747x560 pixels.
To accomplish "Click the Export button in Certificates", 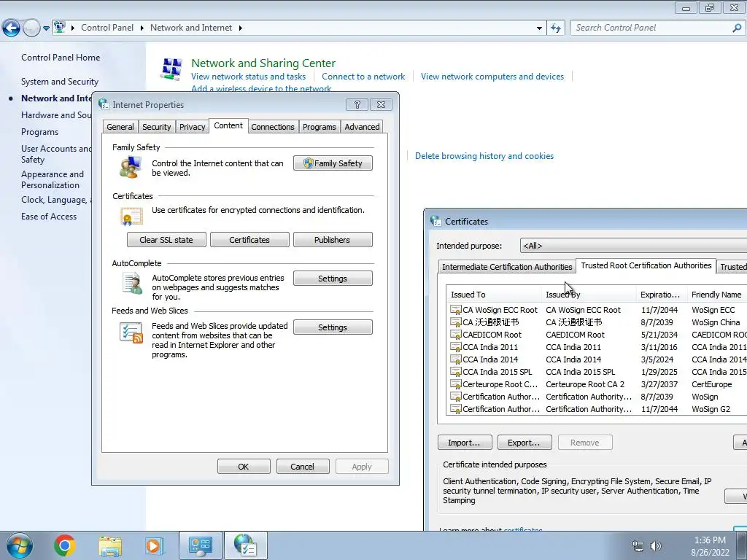I will point(525,443).
